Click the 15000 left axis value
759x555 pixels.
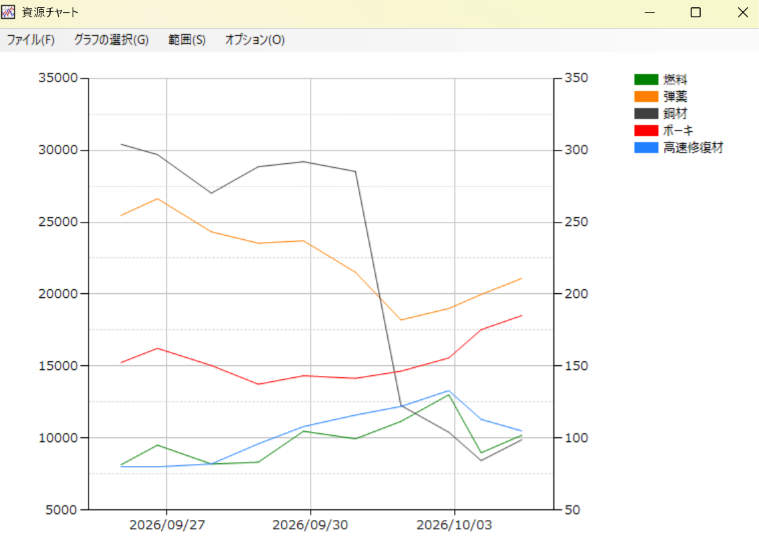[x=58, y=366]
